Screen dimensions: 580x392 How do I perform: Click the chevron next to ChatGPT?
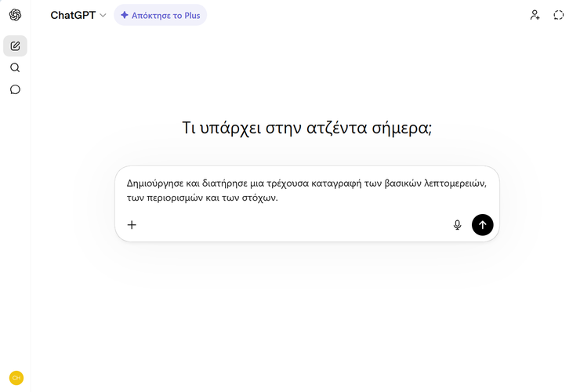[x=103, y=16]
